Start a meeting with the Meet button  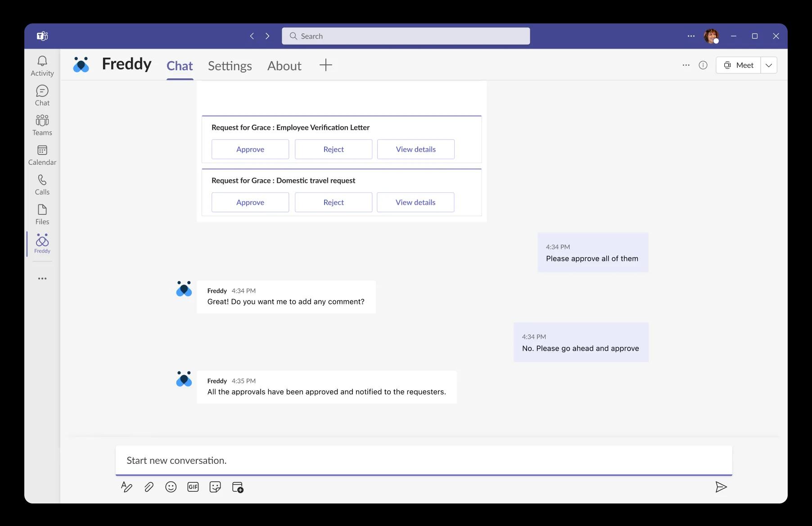tap(738, 65)
